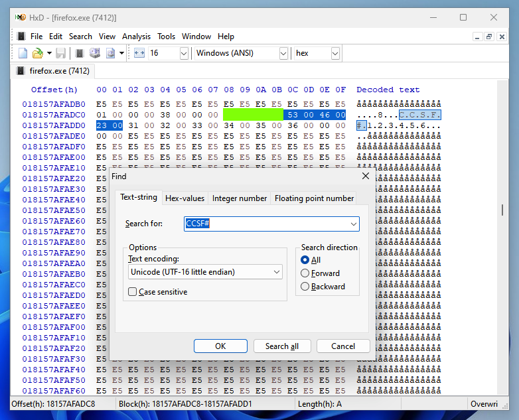This screenshot has width=519, height=420.
Task: Click the New file toolbar icon
Action: [x=23, y=53]
